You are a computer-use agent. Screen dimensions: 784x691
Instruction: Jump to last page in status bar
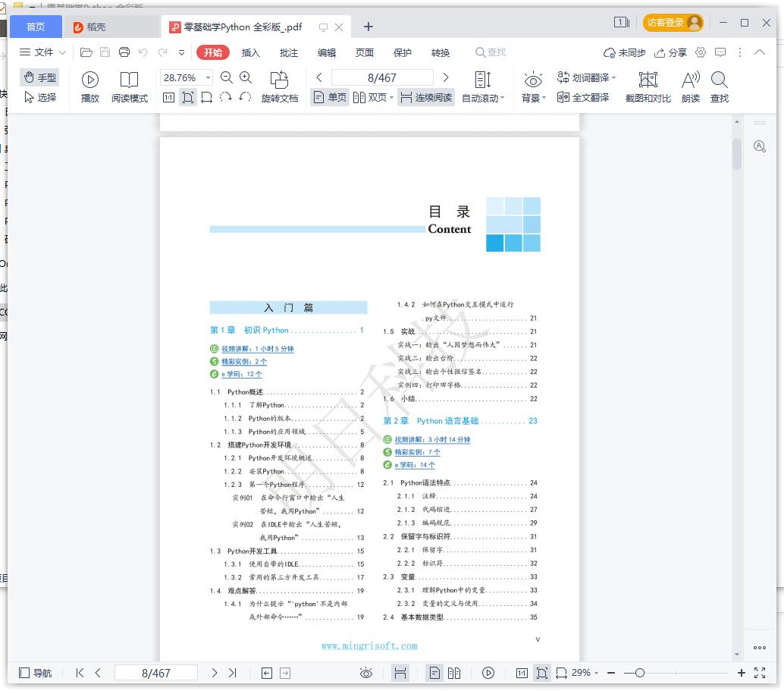click(233, 673)
